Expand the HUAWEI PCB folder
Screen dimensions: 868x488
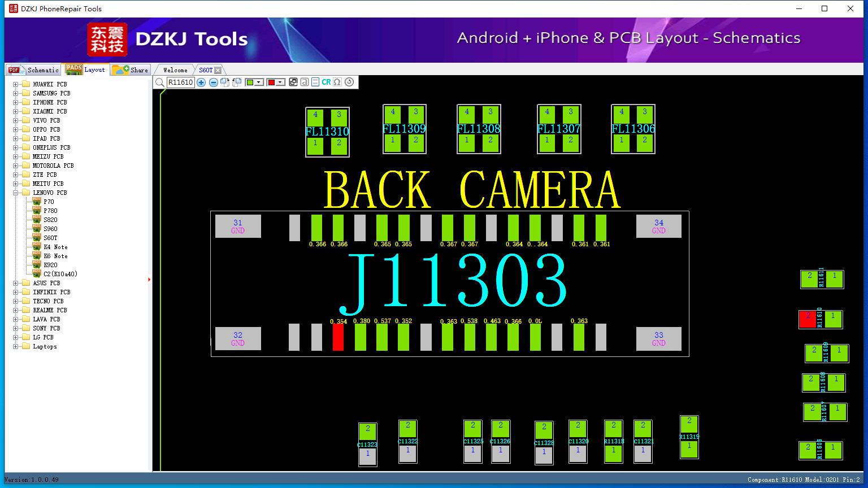point(16,84)
